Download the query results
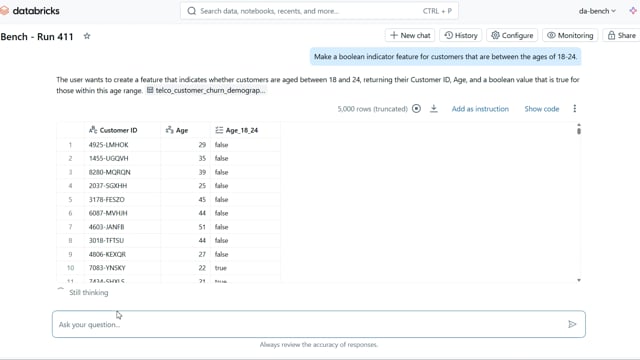The image size is (640, 360). click(434, 109)
